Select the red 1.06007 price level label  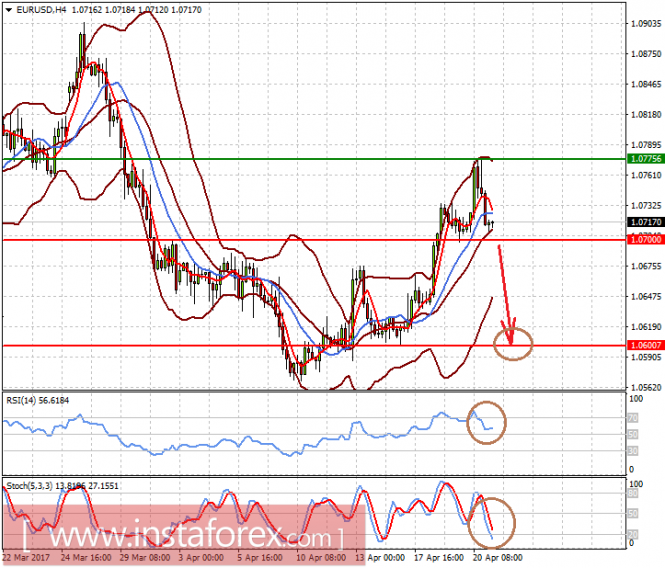[646, 345]
